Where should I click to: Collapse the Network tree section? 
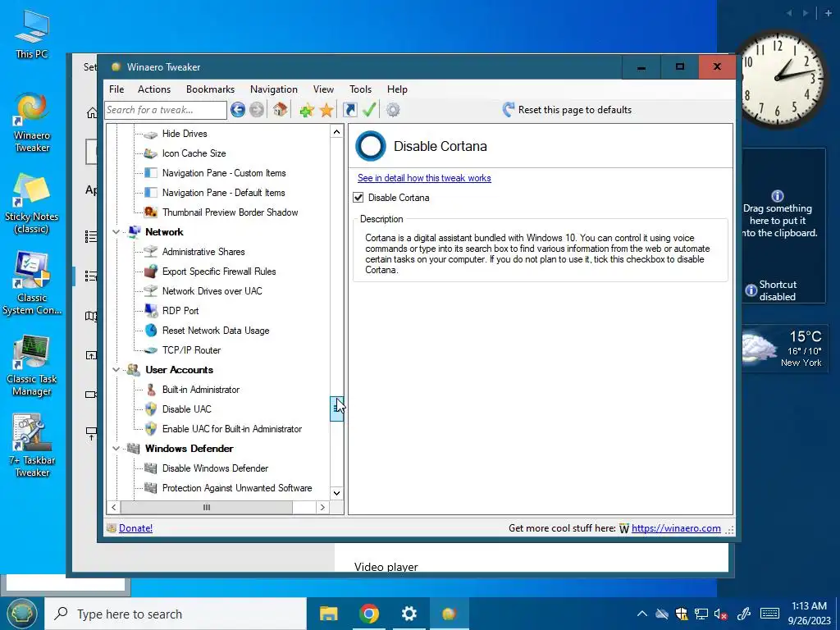(x=116, y=232)
